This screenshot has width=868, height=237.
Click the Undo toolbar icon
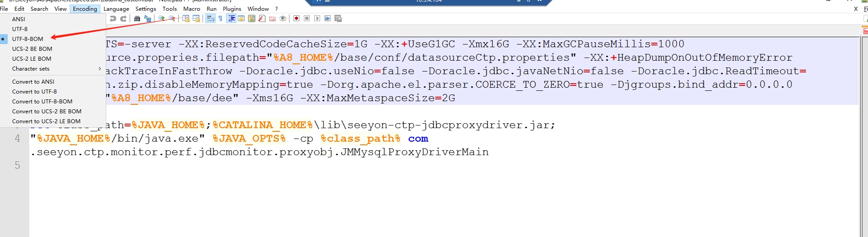tap(113, 18)
